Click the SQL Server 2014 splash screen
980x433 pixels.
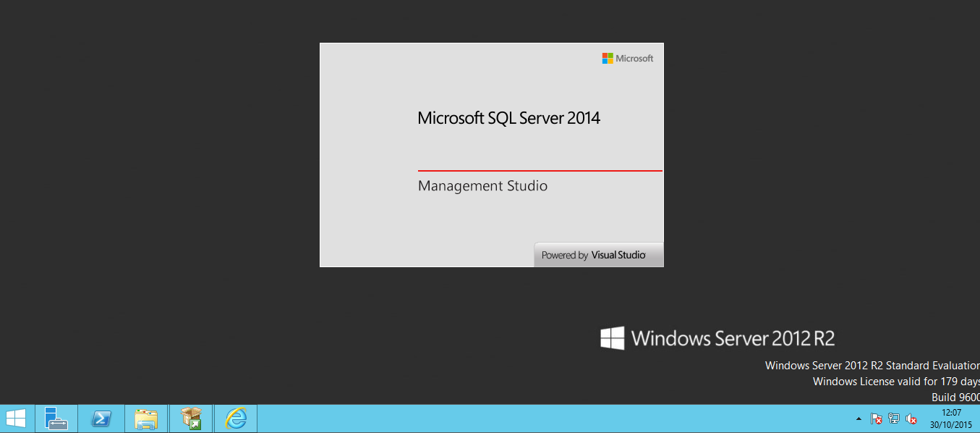tap(492, 155)
